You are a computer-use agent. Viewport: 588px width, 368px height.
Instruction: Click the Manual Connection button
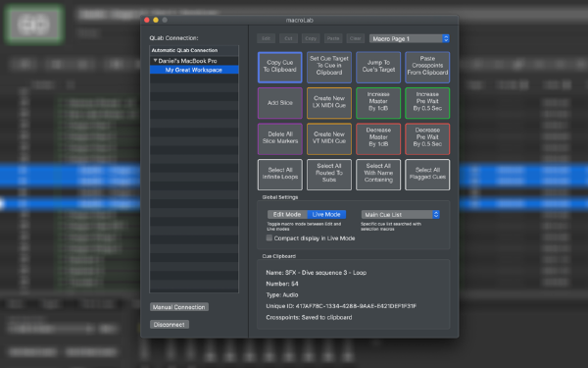tap(179, 307)
